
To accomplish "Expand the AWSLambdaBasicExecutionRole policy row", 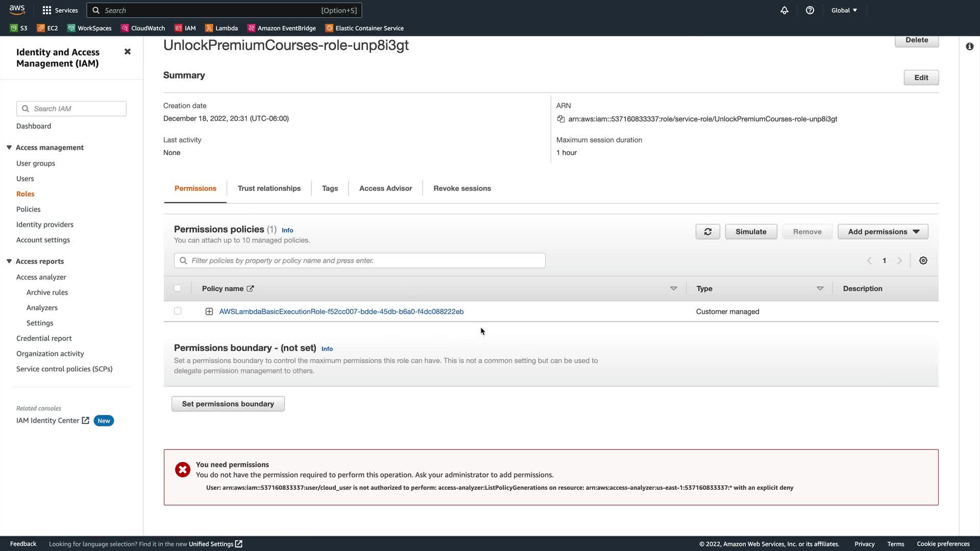I will pos(209,312).
